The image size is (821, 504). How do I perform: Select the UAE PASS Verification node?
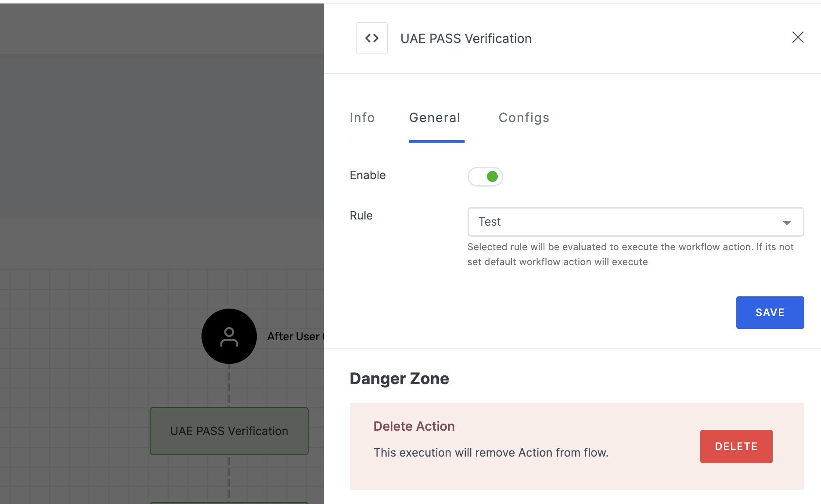[229, 431]
